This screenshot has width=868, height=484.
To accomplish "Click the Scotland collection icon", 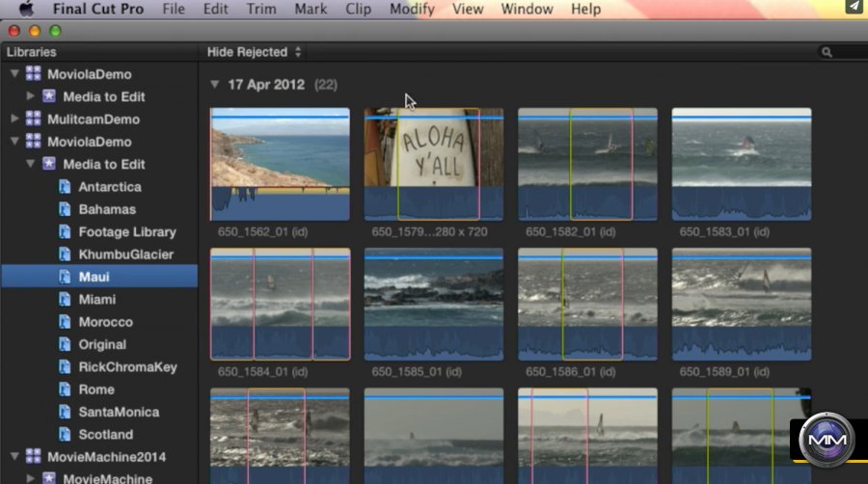I will [65, 434].
